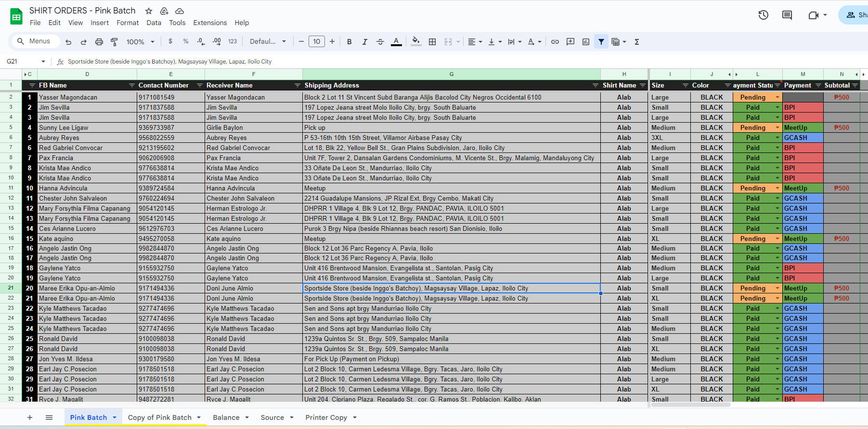The image size is (868, 429).
Task: Insert a chart from the toolbar
Action: pos(586,42)
